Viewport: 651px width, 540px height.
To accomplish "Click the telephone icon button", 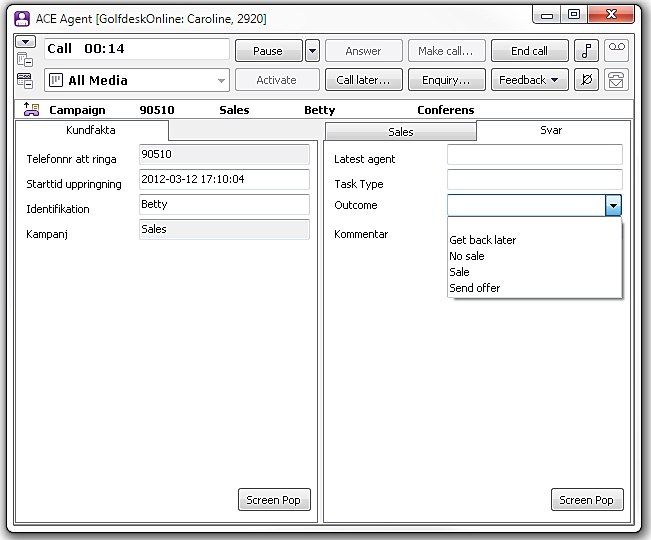I will pos(616,80).
